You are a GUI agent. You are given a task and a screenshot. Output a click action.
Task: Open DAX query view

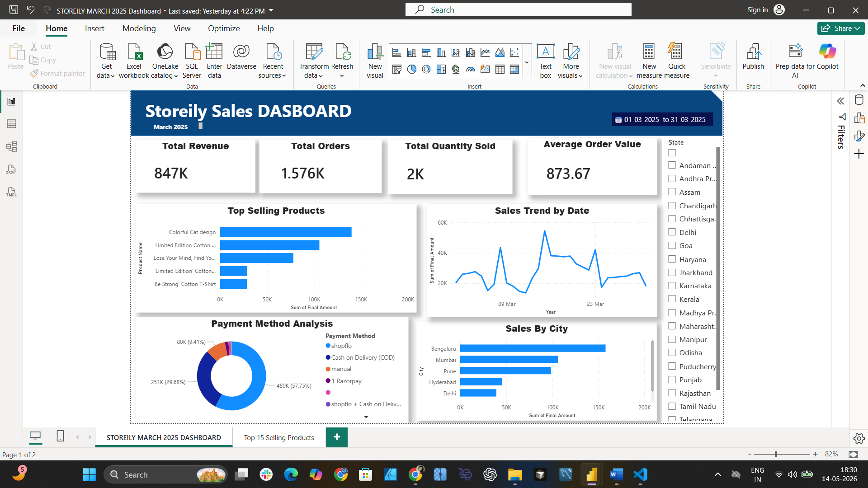[x=11, y=169]
